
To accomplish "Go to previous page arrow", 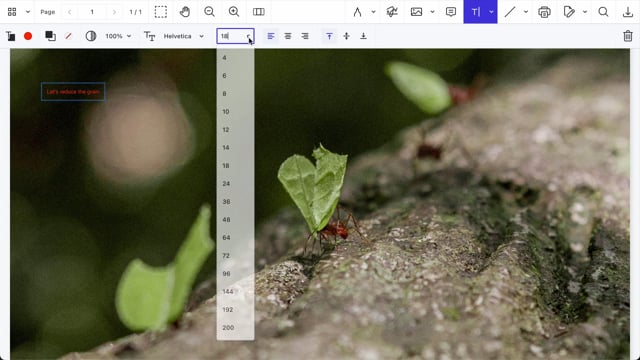I will click(x=69, y=12).
